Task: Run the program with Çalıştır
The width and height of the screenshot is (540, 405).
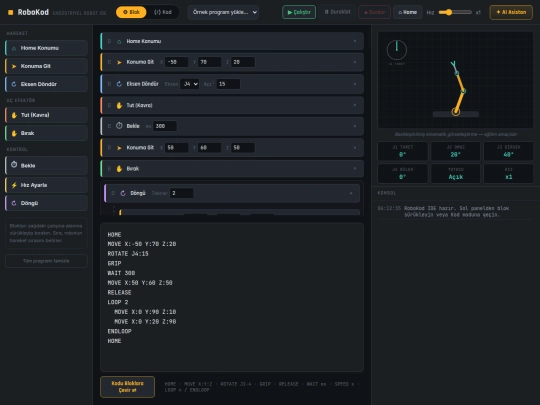Action: point(299,12)
